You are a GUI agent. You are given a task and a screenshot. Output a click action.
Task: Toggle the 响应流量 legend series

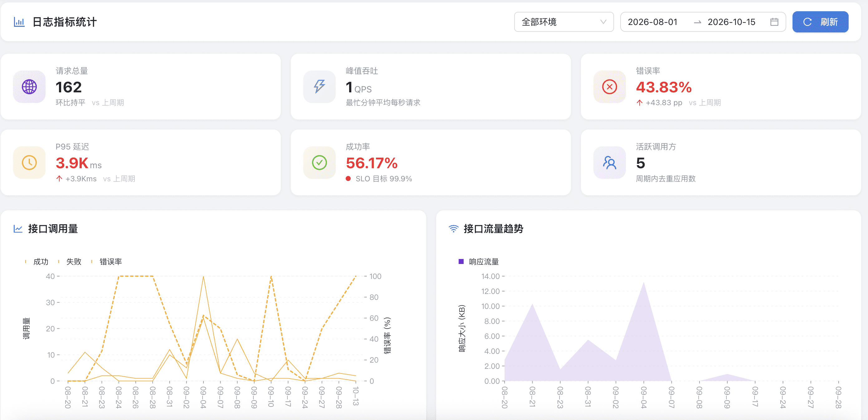pyautogui.click(x=479, y=261)
